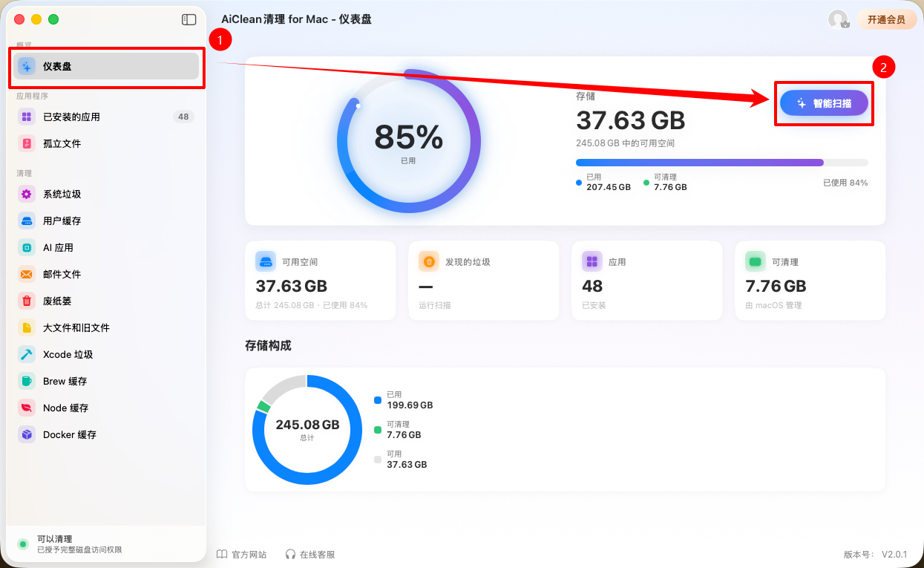Click the 48 apps count badge
Viewport: 924px width, 568px height.
coord(183,117)
